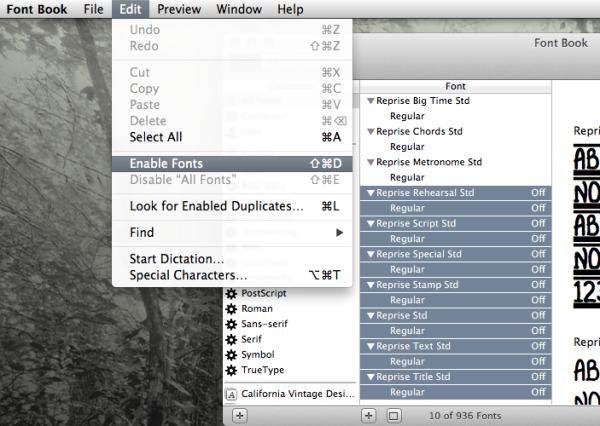Screen dimensions: 600x426
Task: Collapse the Reprise Stamp Std family
Action: pyautogui.click(x=370, y=285)
